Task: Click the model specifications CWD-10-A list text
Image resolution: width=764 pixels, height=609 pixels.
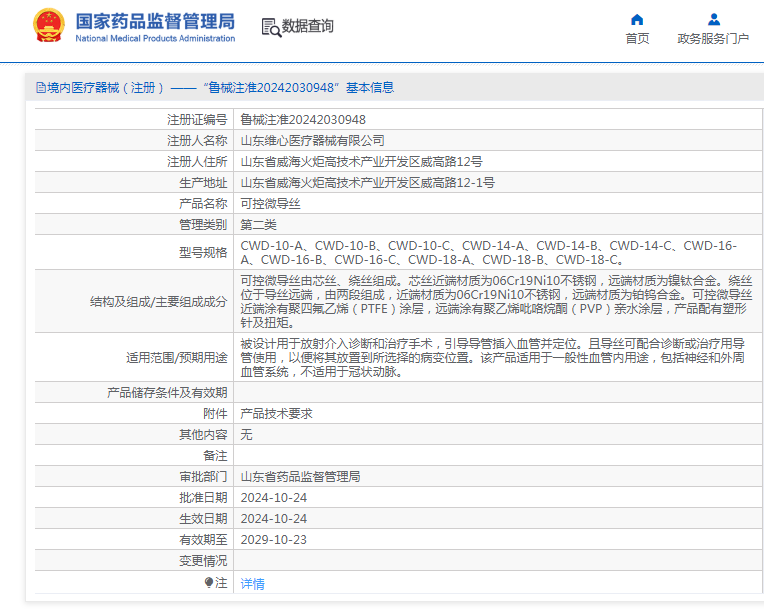Action: (x=489, y=252)
